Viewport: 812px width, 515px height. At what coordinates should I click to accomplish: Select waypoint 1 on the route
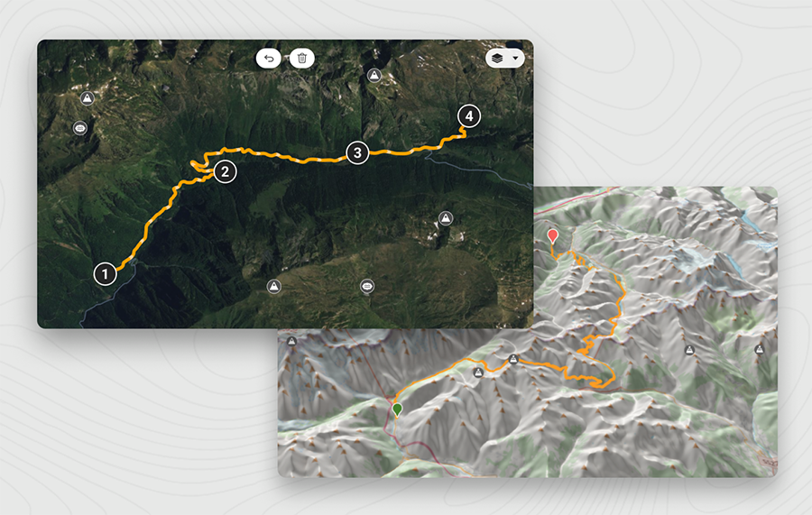pyautogui.click(x=106, y=274)
